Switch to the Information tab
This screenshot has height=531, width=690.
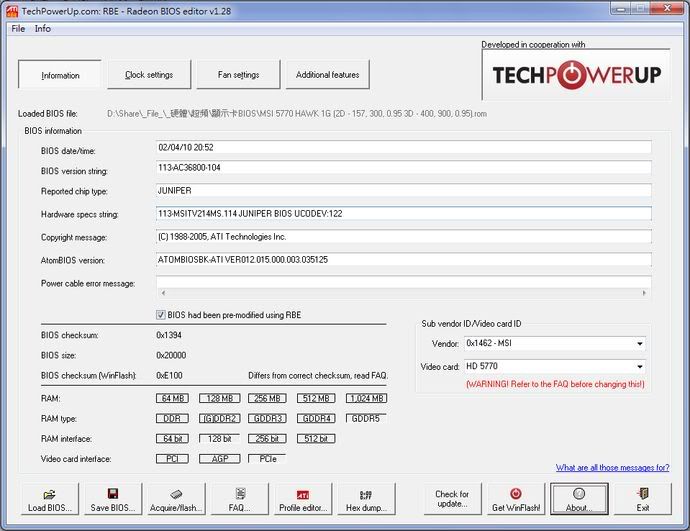(x=60, y=75)
